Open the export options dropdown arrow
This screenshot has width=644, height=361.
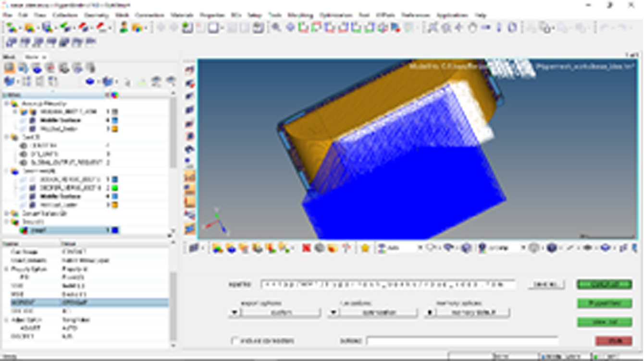[x=234, y=313]
